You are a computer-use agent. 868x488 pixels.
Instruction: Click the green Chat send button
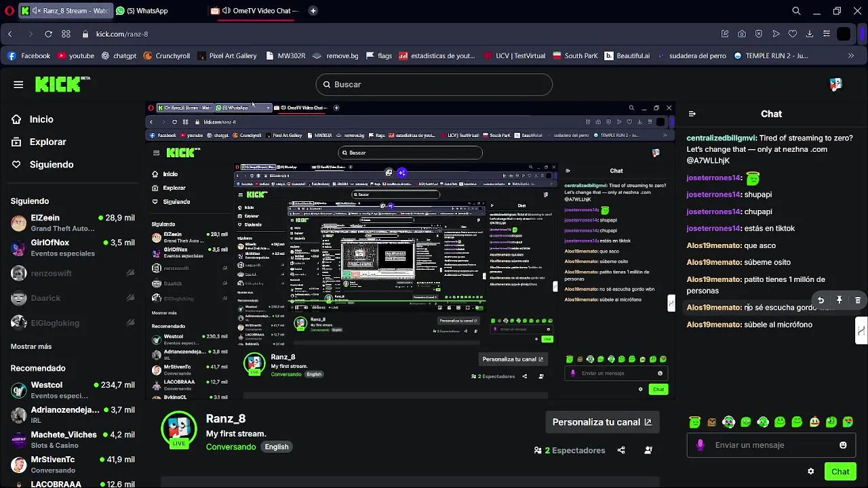(840, 472)
